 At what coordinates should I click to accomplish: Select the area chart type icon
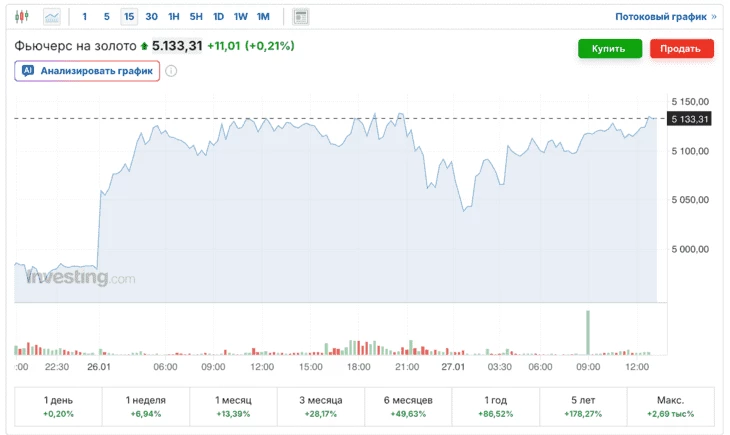tap(52, 17)
